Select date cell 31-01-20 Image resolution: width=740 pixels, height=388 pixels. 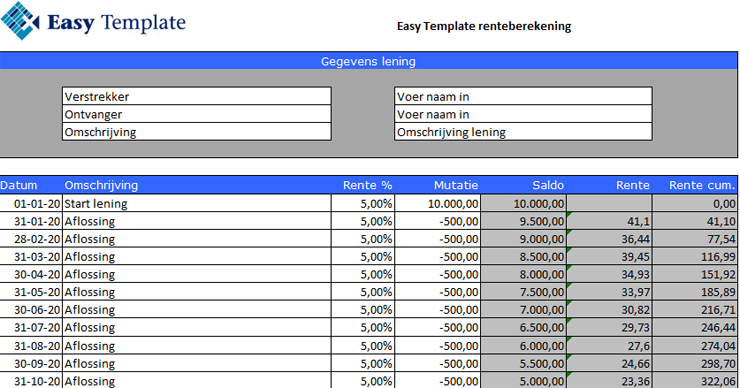(x=31, y=221)
